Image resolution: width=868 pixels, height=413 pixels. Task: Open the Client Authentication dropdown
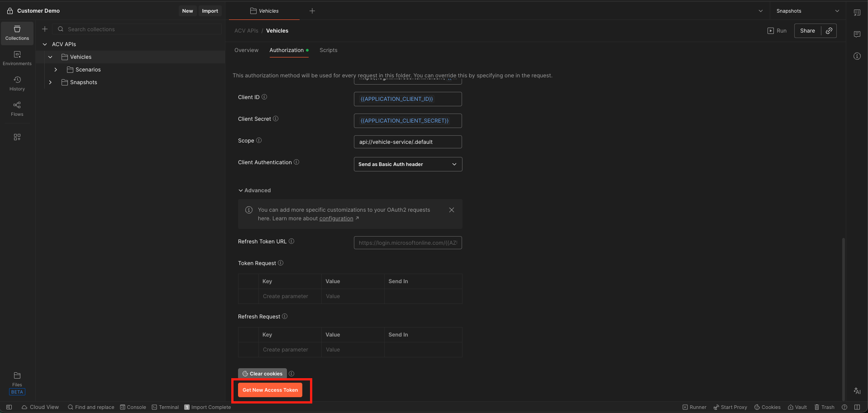coord(407,164)
